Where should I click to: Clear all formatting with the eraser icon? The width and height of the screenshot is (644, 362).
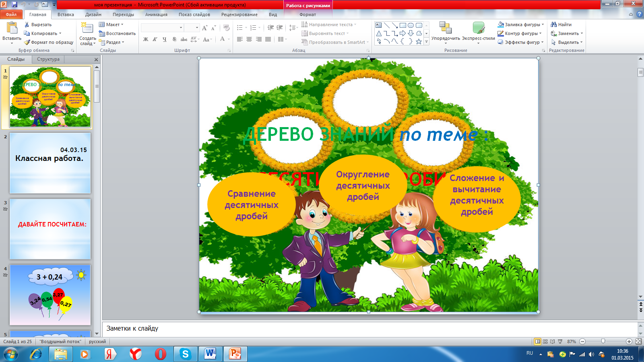(227, 28)
